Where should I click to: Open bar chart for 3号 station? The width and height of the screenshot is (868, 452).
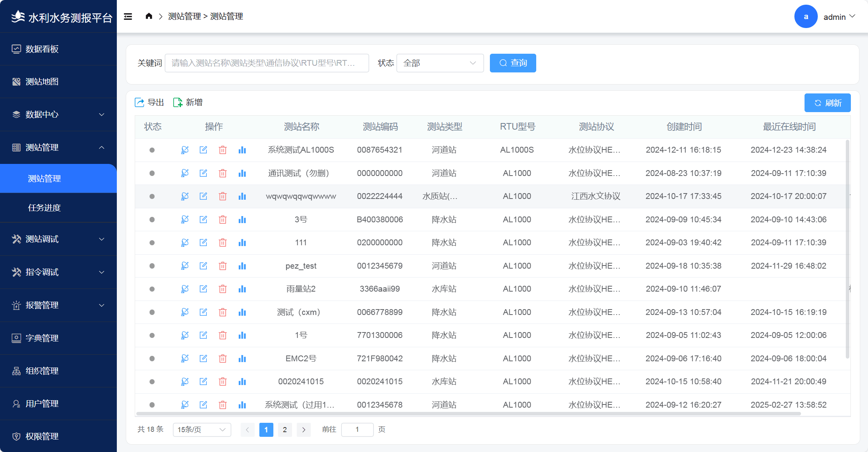click(242, 220)
